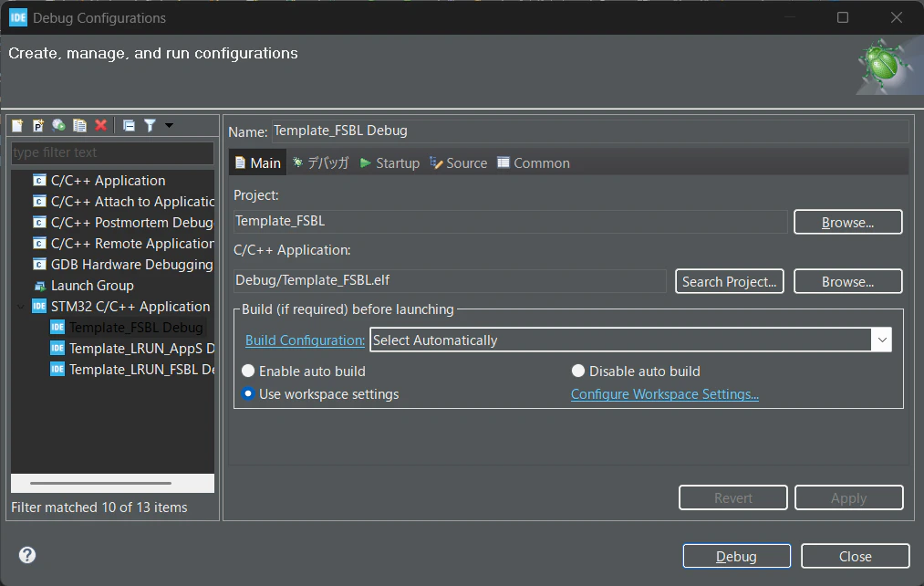The image size is (924, 586).
Task: Select Use workspace settings radio button
Action: point(248,393)
